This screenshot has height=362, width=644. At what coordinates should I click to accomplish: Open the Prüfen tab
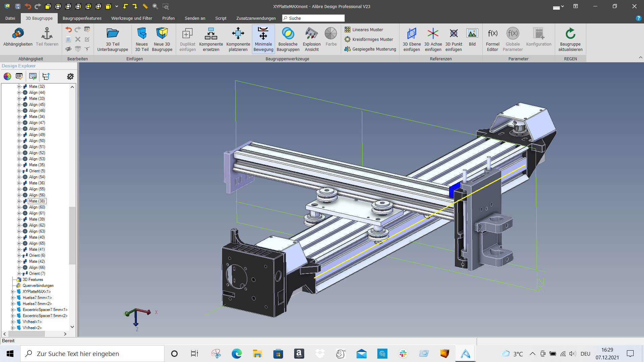pyautogui.click(x=168, y=18)
